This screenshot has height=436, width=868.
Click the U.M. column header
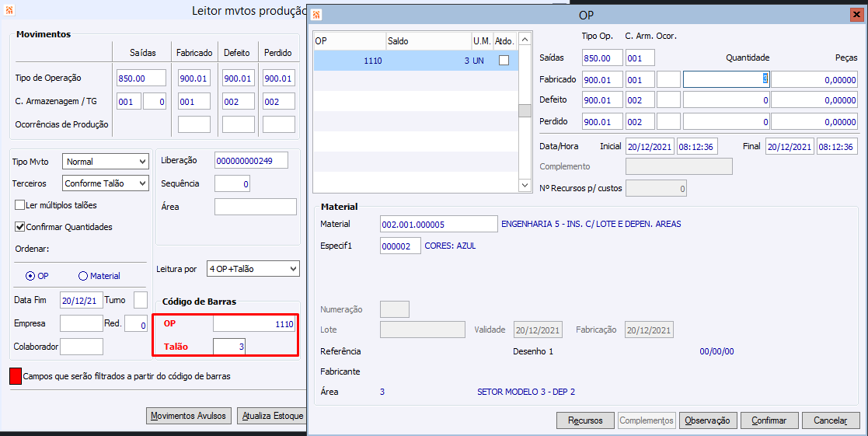coord(482,41)
